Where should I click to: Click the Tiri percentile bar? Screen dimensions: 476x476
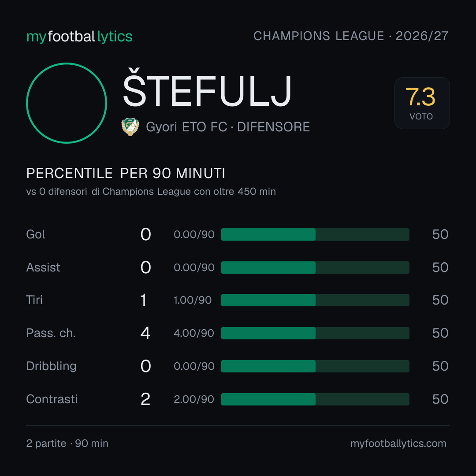pos(315,300)
